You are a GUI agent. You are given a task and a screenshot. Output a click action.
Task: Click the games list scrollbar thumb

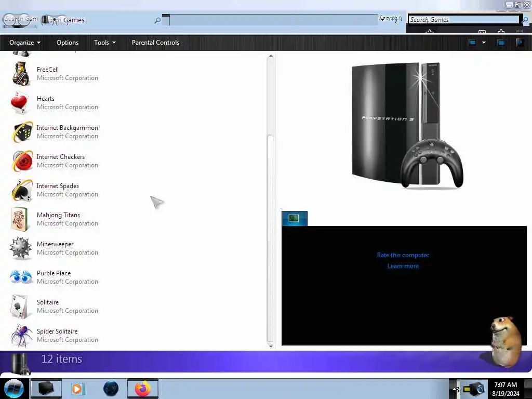(270, 238)
